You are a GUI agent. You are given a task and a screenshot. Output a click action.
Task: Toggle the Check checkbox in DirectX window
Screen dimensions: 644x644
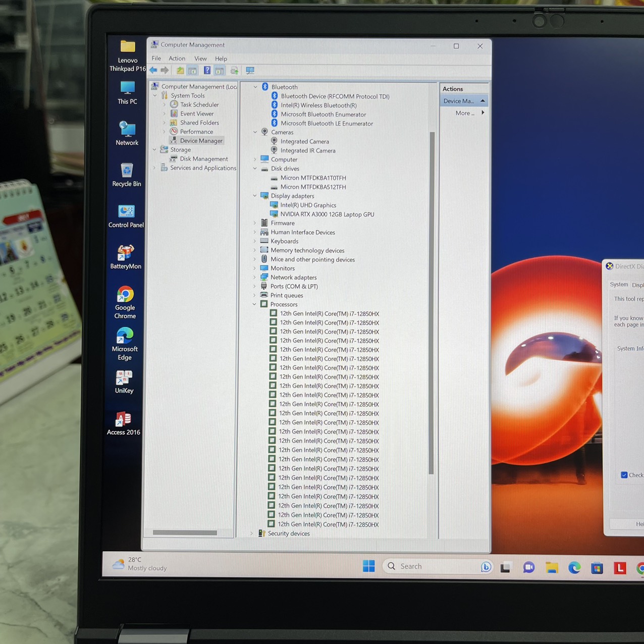click(624, 475)
